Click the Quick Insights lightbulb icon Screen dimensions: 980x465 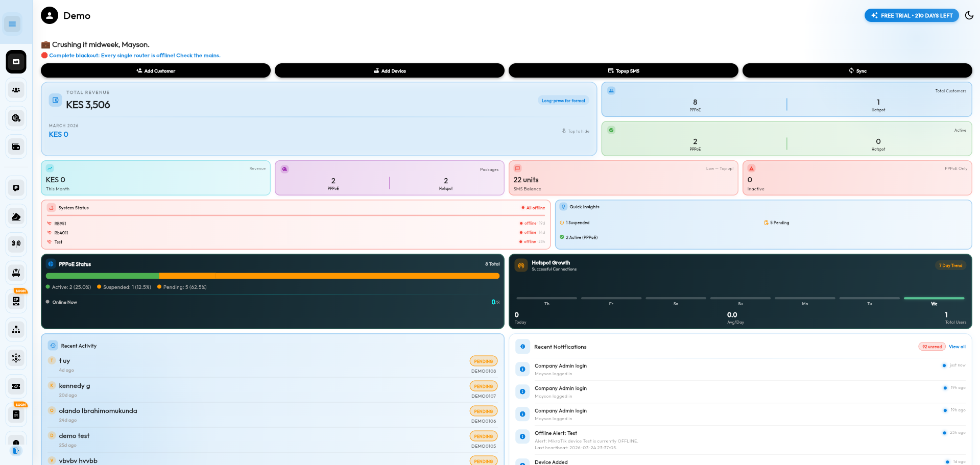click(x=563, y=207)
